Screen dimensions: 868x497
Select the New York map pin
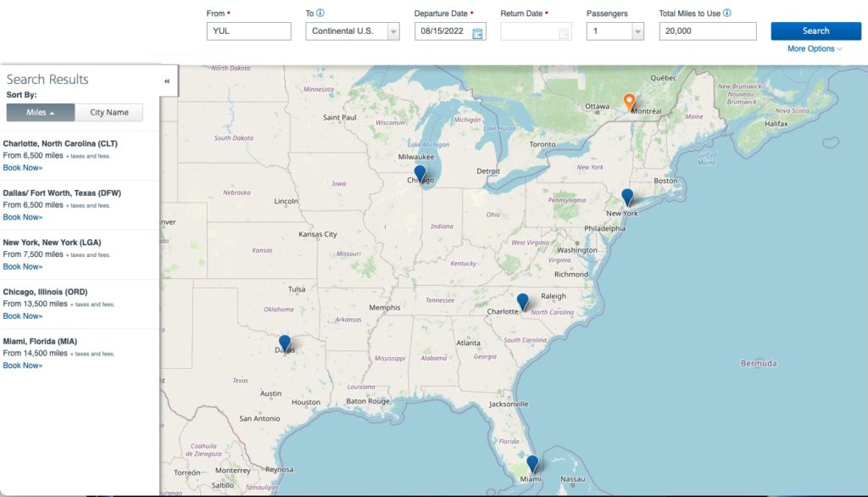tap(627, 196)
